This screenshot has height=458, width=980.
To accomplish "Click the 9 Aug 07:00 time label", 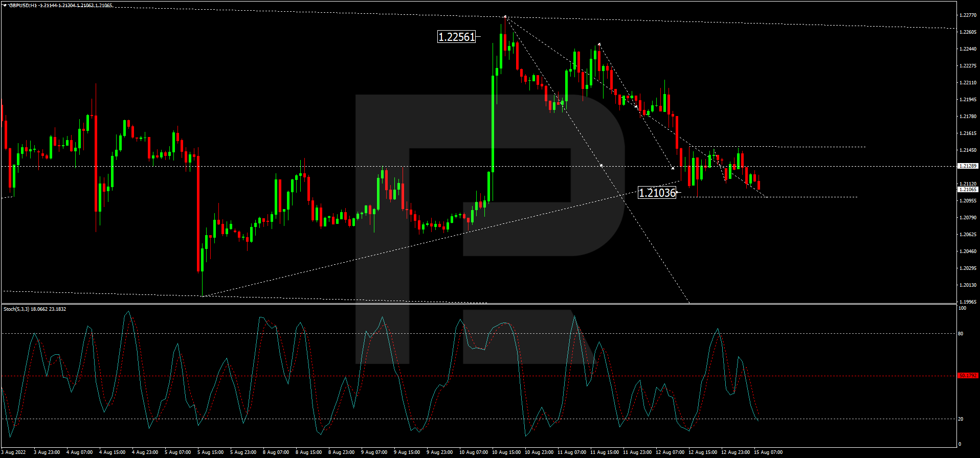I will click(x=374, y=452).
